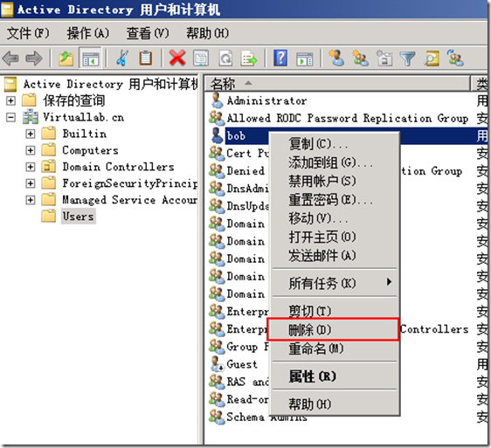The width and height of the screenshot is (491, 448).
Task: Click the Export List toolbar icon
Action: click(x=249, y=59)
